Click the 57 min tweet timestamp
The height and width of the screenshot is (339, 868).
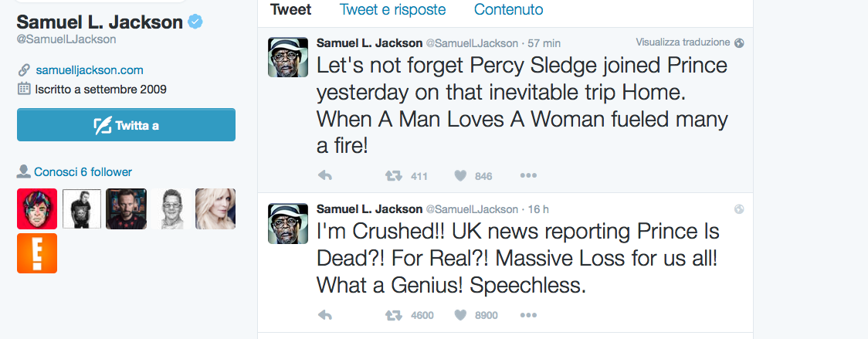[x=544, y=42]
